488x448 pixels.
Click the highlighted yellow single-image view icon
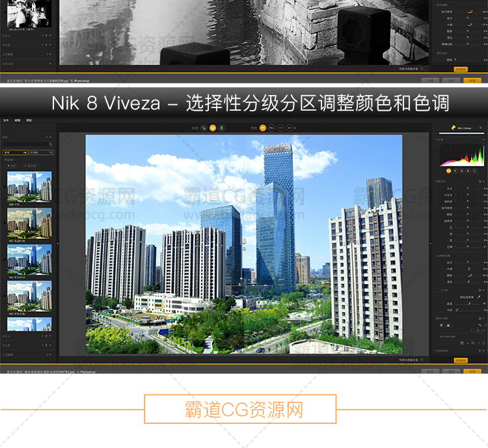pyautogui.click(x=213, y=128)
